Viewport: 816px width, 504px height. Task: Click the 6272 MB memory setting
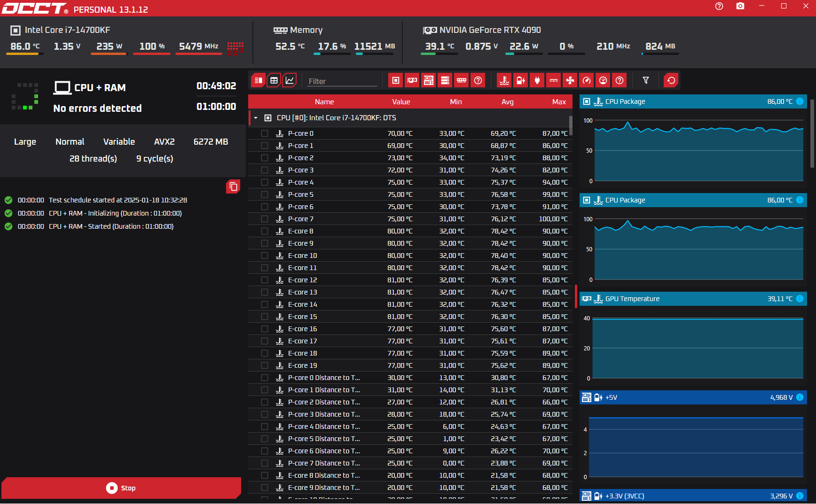click(211, 142)
